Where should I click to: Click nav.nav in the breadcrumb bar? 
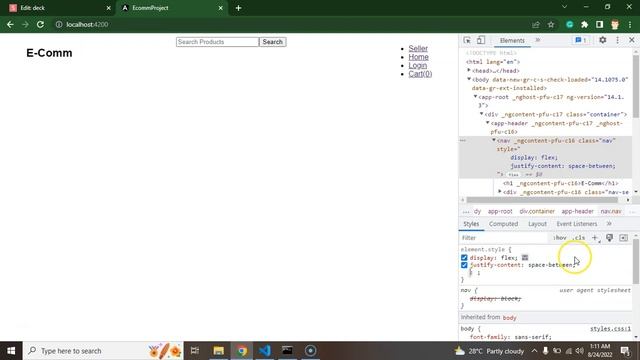pyautogui.click(x=611, y=211)
